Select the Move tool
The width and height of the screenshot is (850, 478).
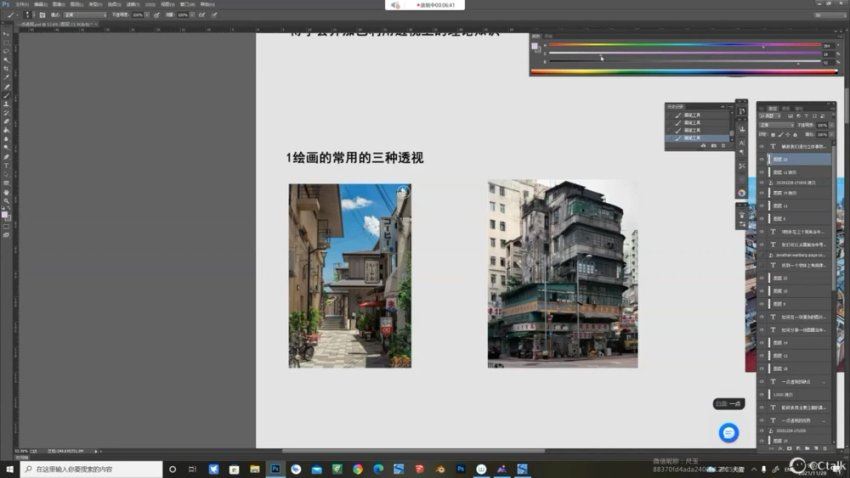(x=7, y=34)
